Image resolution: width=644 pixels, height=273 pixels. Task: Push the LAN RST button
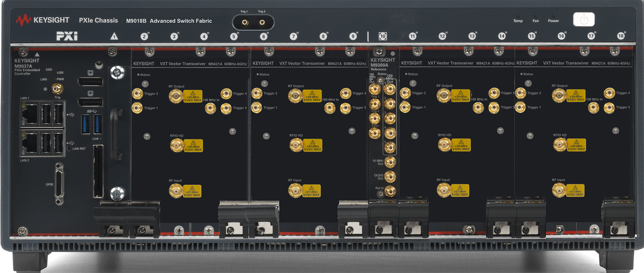(69, 148)
